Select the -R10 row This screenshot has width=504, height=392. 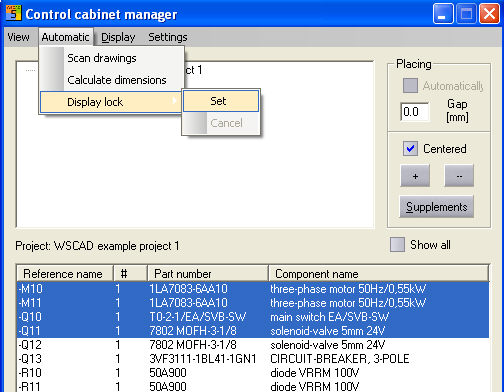(253, 373)
